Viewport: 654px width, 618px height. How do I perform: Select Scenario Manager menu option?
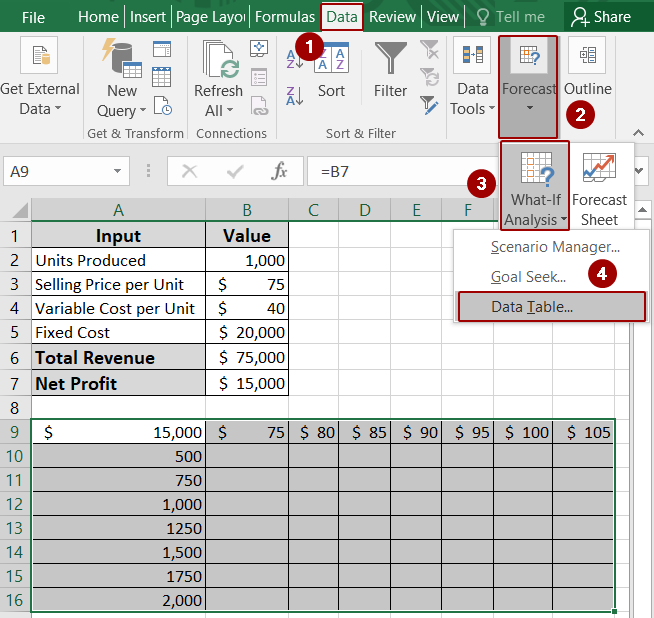pos(551,247)
